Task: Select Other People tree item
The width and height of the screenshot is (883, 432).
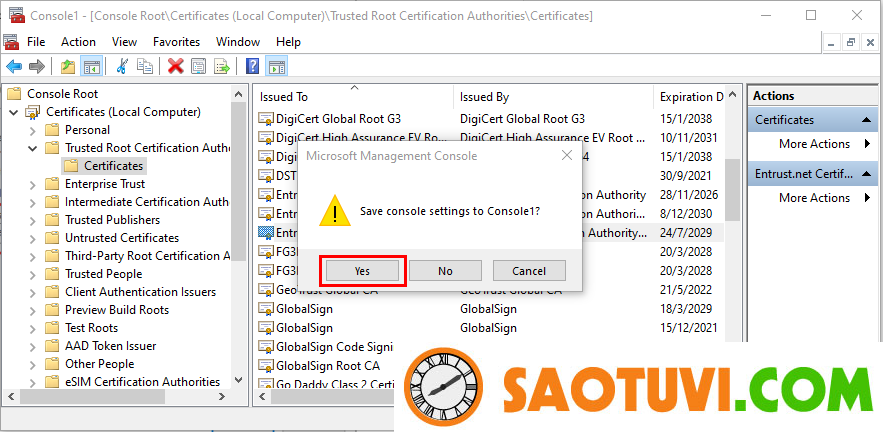Action: (99, 364)
